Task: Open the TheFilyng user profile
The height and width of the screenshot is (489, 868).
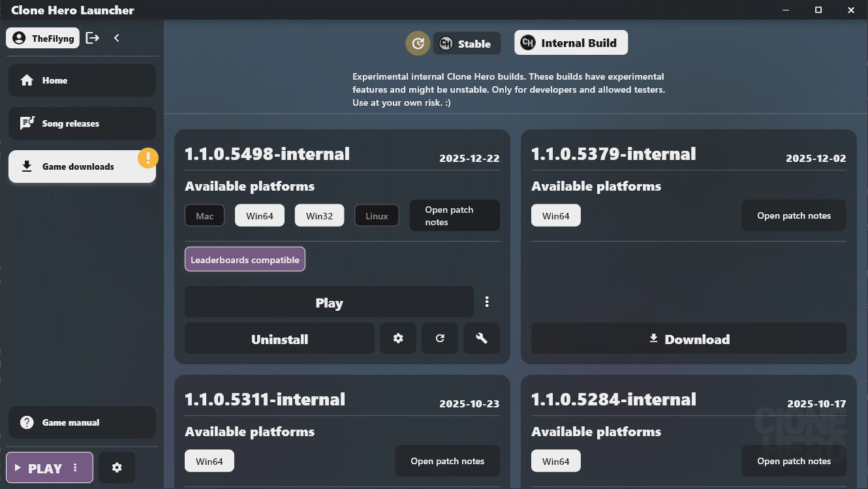Action: [42, 39]
